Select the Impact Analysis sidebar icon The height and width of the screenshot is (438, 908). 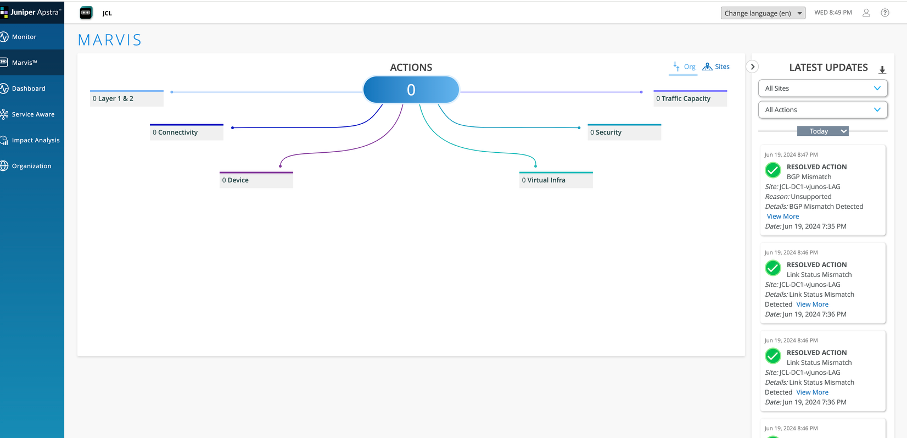point(5,140)
